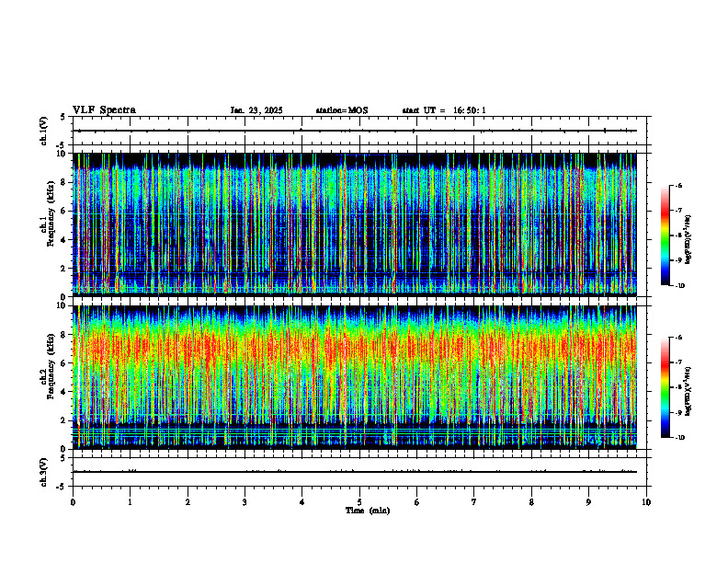Click the "start UT = 16:50: 1" label

coord(444,110)
